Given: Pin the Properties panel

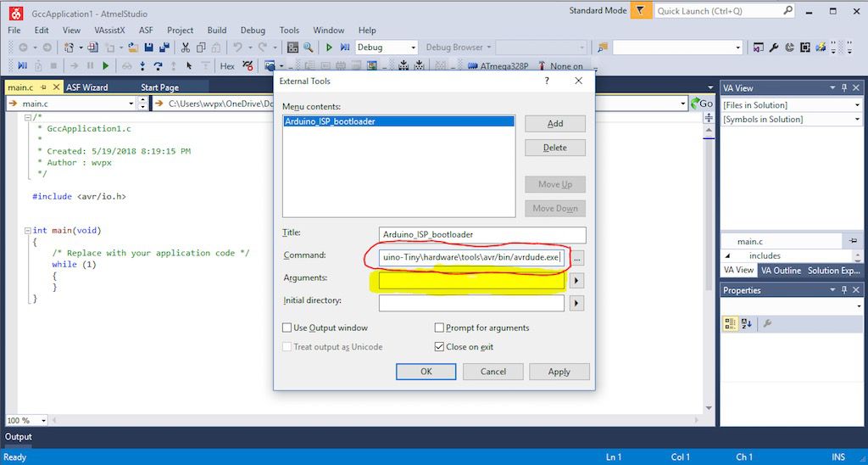Looking at the screenshot, I should pyautogui.click(x=845, y=290).
